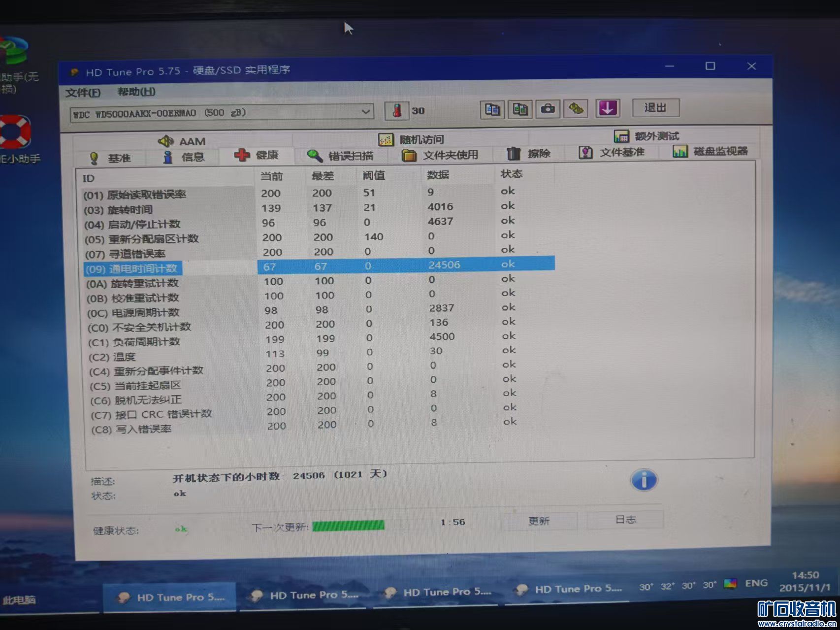Select the (01) 原始读取错误率 row

tap(318, 193)
